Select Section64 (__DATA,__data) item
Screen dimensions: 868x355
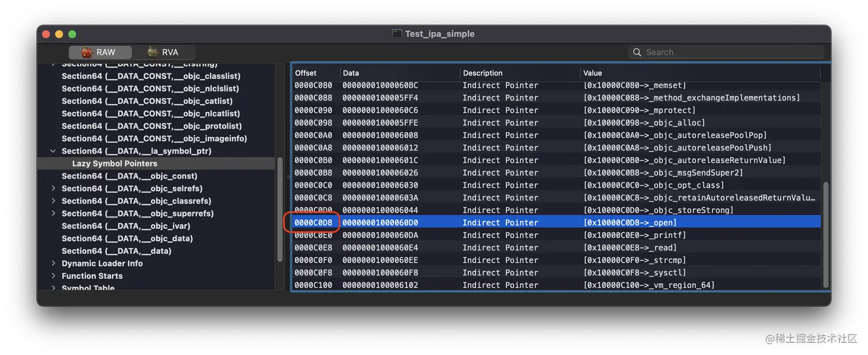point(117,251)
